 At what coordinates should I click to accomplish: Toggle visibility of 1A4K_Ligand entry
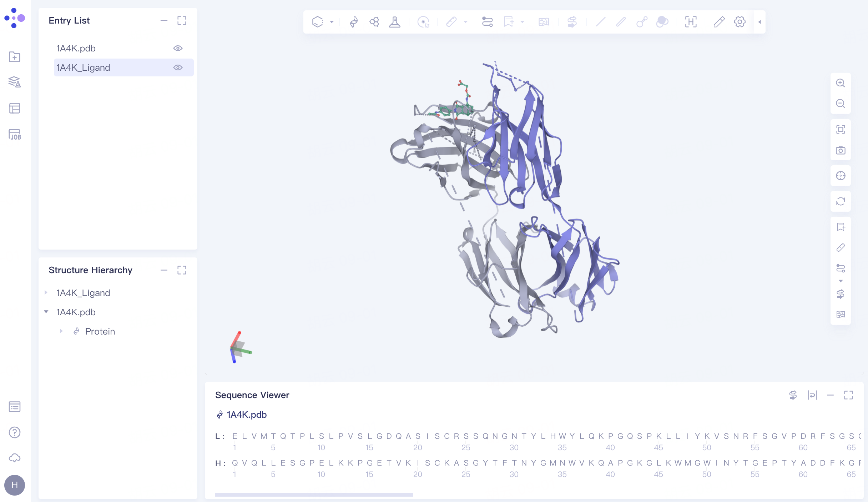point(178,67)
